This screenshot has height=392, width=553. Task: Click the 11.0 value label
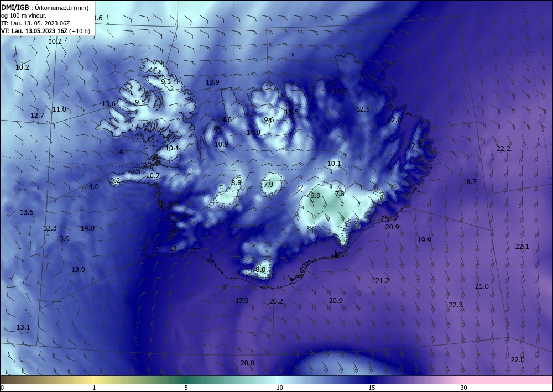pyautogui.click(x=59, y=109)
